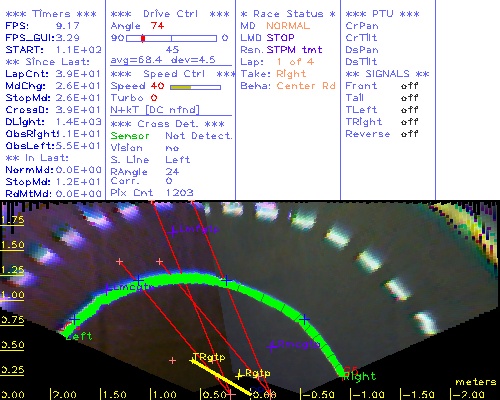The image size is (500, 400).
Task: Click the Pix Cnt 1203 value
Action: click(x=180, y=193)
